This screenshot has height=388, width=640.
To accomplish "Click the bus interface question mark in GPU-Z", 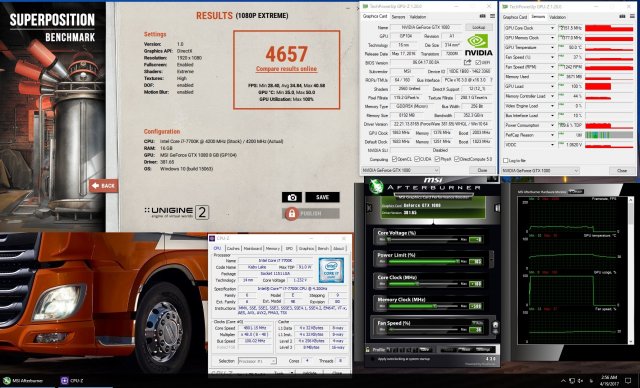I will [491, 80].
